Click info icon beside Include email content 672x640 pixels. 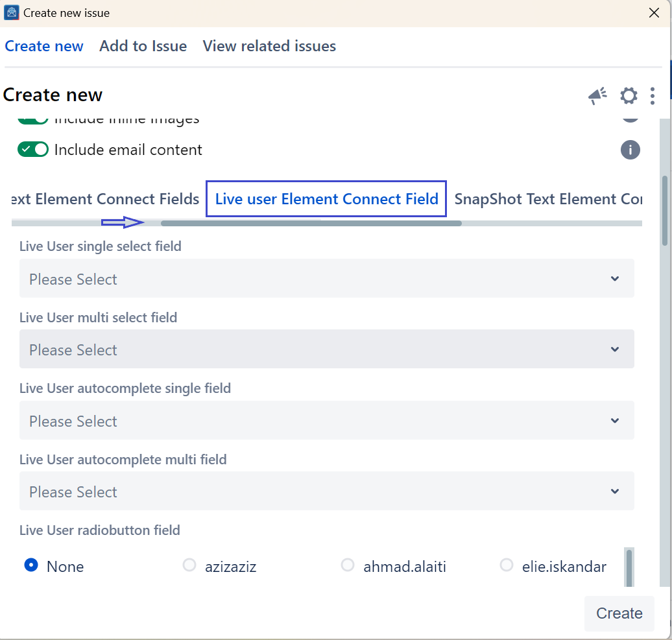[630, 150]
